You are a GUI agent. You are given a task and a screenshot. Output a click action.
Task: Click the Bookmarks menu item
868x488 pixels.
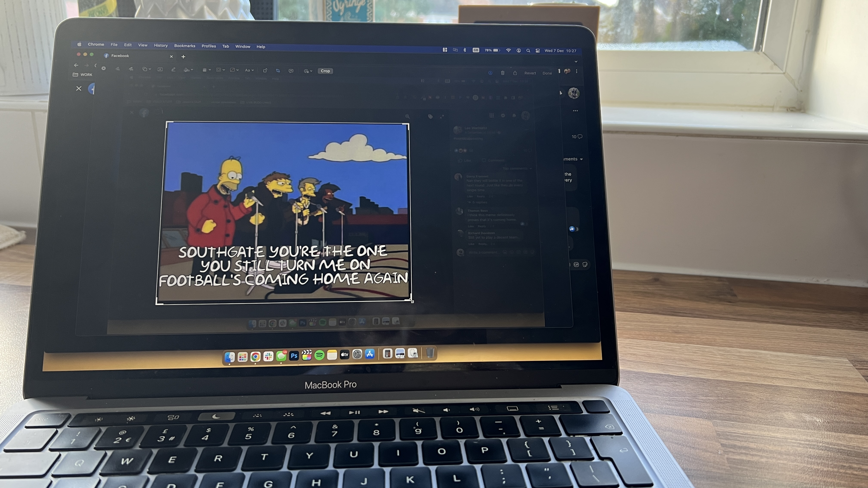point(184,46)
